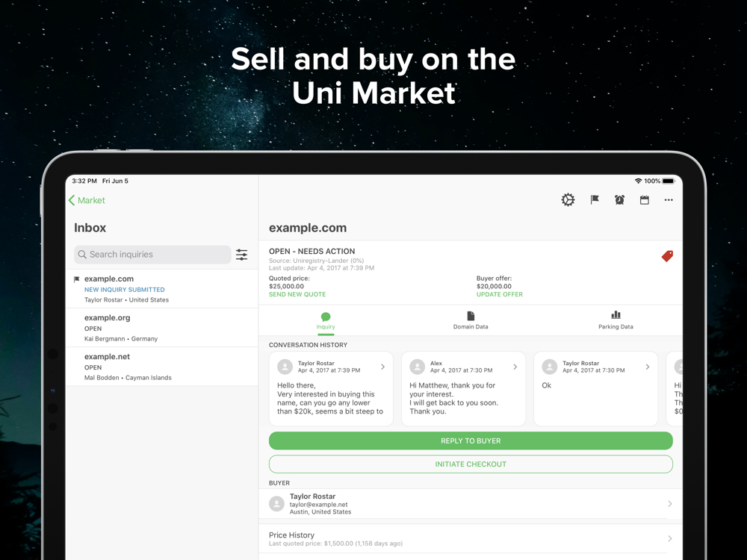The width and height of the screenshot is (747, 560).
Task: Expand Taylor Rostar's 7:39 PM message chevron
Action: (382, 367)
